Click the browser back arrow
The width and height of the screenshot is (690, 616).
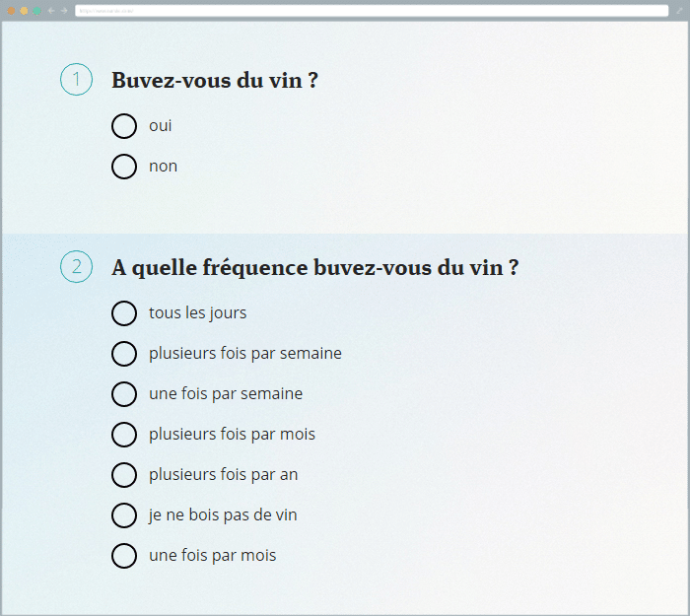click(51, 11)
